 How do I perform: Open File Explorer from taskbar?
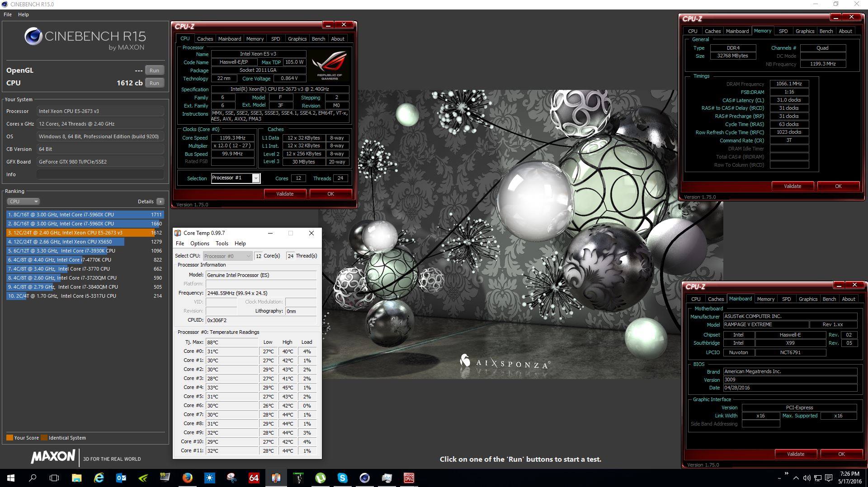click(x=76, y=478)
